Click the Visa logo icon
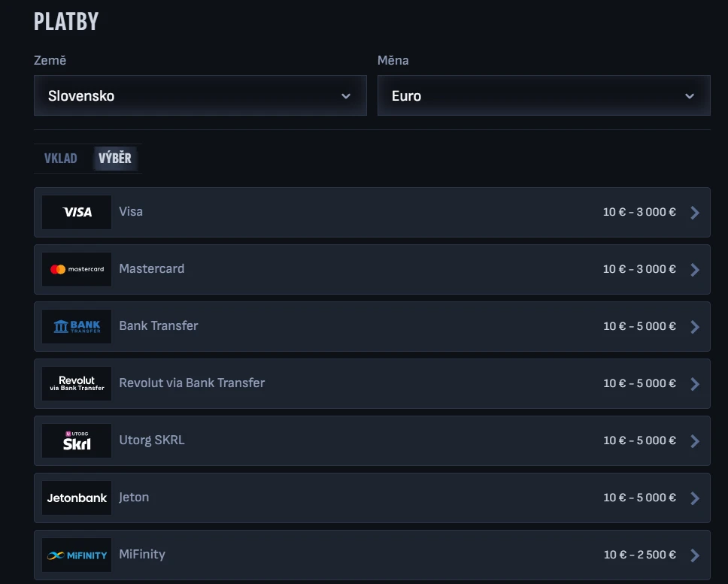The height and width of the screenshot is (584, 728). coord(77,212)
